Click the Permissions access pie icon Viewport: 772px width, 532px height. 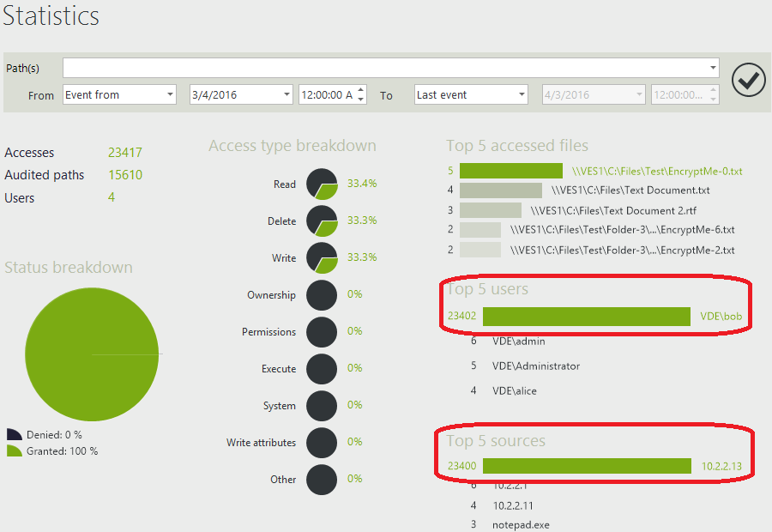(322, 332)
